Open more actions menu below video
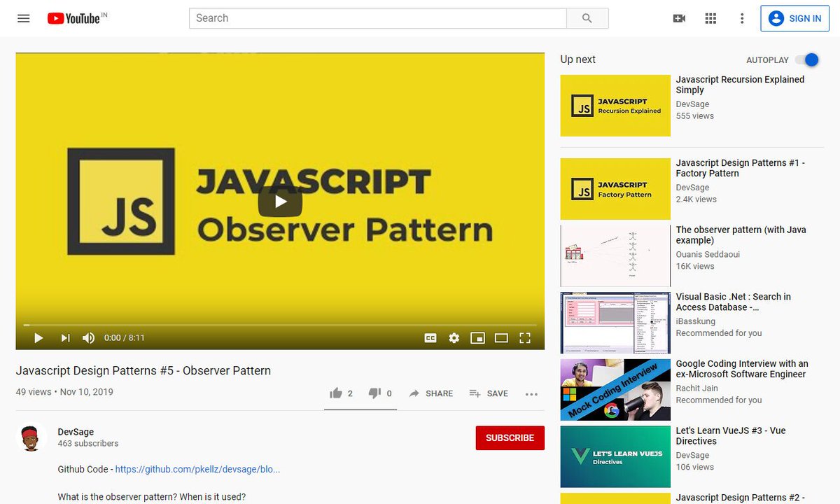Screen dimensions: 840x504 pos(531,394)
